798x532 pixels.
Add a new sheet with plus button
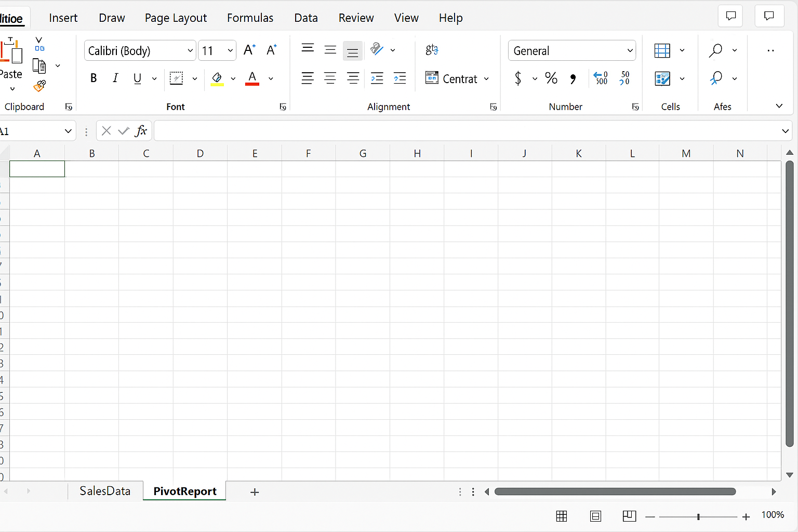pyautogui.click(x=255, y=491)
